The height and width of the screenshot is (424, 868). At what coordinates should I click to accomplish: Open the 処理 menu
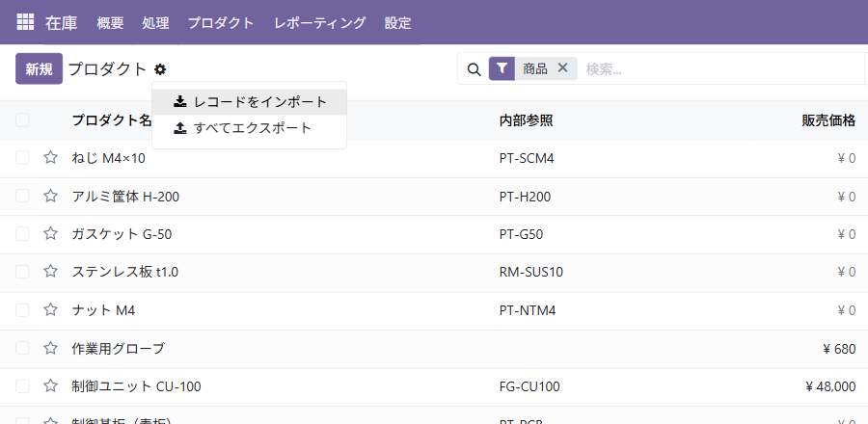point(155,23)
